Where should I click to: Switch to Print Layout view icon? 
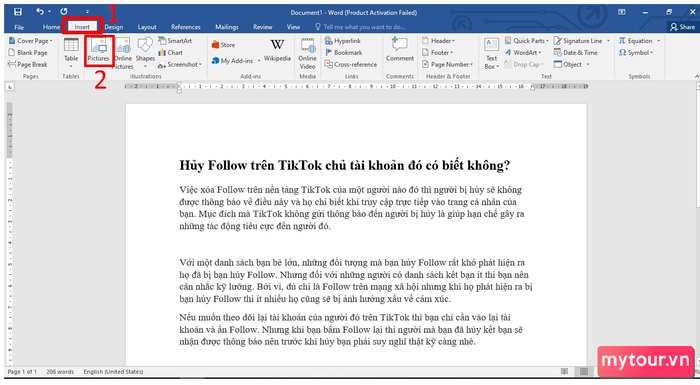tap(583, 372)
